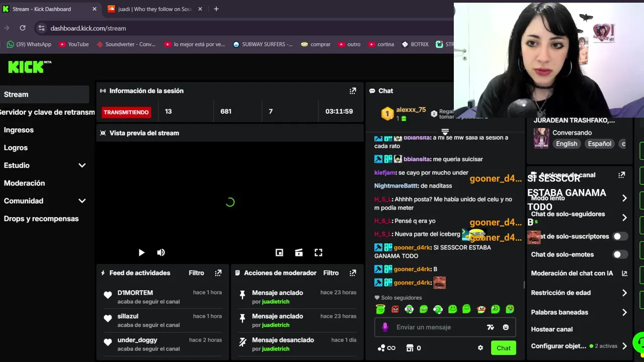Expand the Estudio sidebar section
Image resolution: width=644 pixels, height=362 pixels.
(82, 165)
